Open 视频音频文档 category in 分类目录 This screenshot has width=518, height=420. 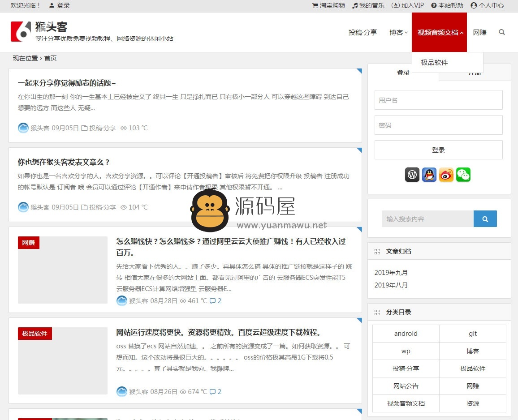pyautogui.click(x=406, y=403)
